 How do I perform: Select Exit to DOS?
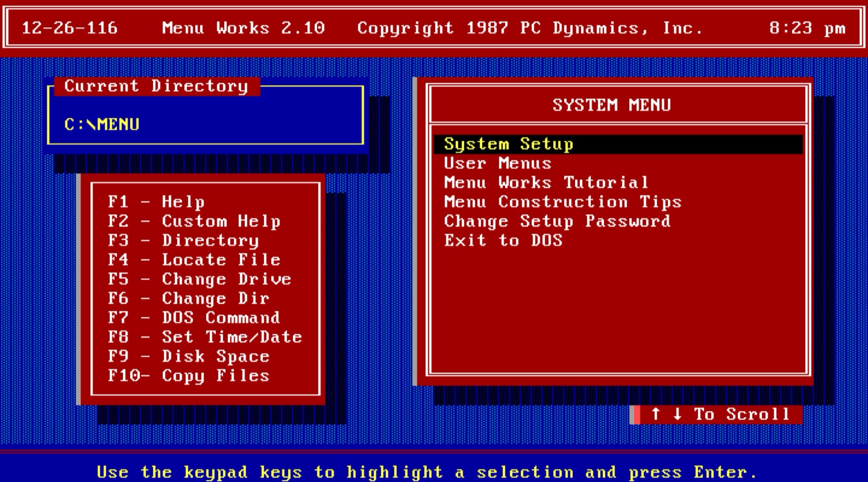click(x=503, y=241)
